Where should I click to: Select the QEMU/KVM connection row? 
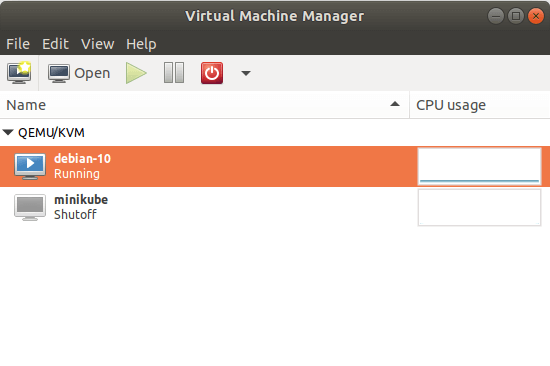275,133
